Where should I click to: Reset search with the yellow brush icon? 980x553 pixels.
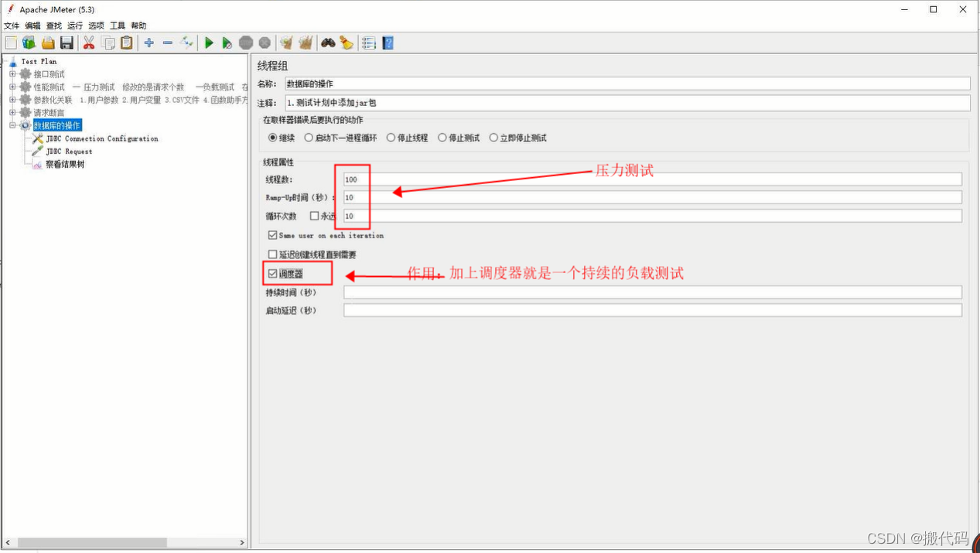[x=347, y=43]
